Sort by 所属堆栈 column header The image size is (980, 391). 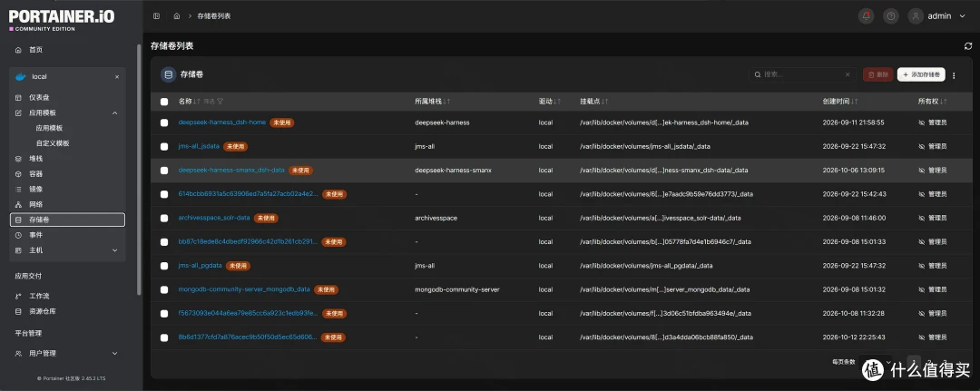click(433, 102)
